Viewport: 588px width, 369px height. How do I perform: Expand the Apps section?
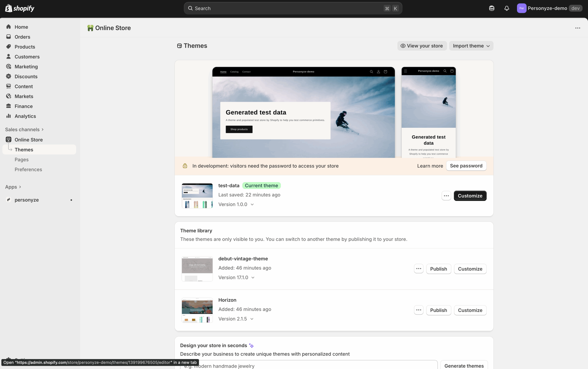click(13, 187)
